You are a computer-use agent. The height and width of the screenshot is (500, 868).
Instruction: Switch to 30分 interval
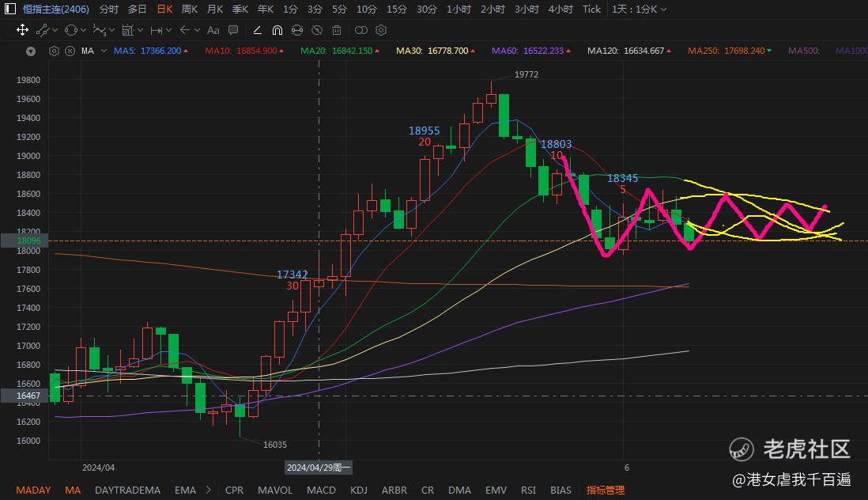tap(426, 9)
